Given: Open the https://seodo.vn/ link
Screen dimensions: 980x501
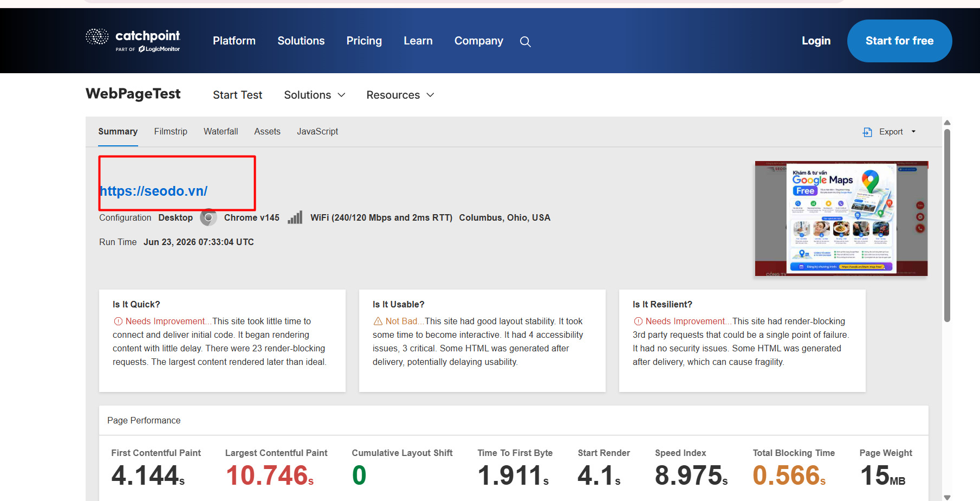Looking at the screenshot, I should (x=153, y=191).
